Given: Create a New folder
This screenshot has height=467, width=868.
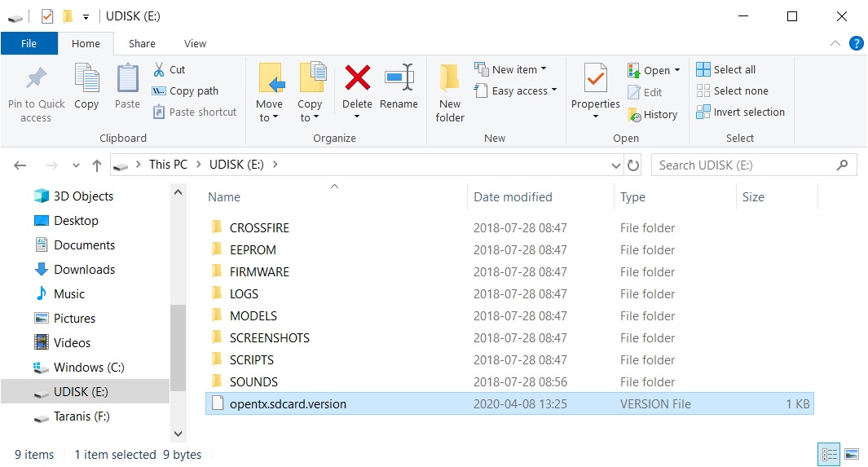Looking at the screenshot, I should point(450,93).
